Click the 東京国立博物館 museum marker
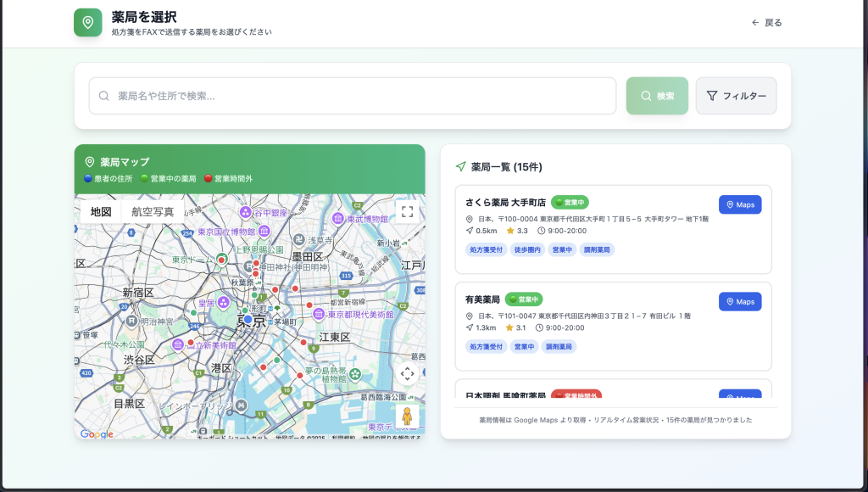 (x=264, y=231)
